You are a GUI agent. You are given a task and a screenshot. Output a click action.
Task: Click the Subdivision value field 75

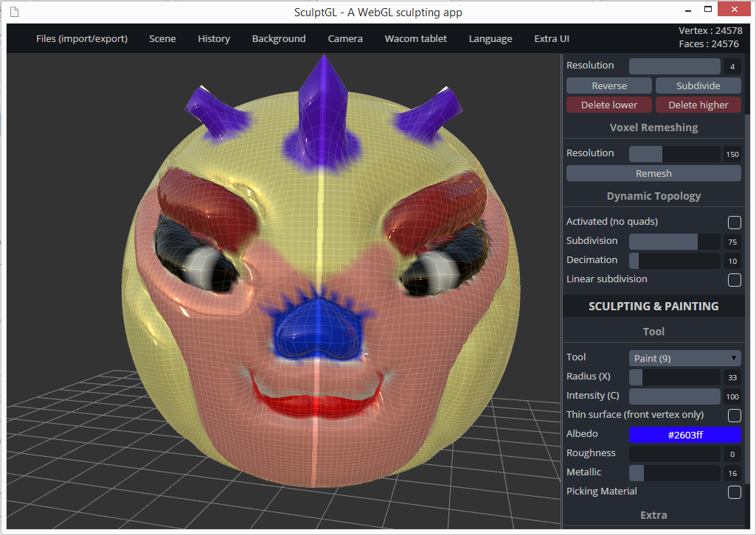pyautogui.click(x=732, y=242)
